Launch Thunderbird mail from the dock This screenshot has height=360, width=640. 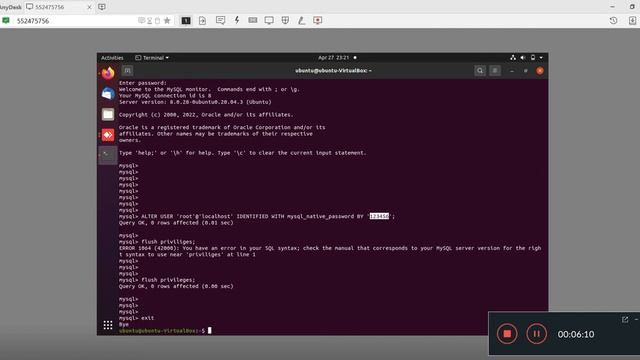pyautogui.click(x=108, y=94)
